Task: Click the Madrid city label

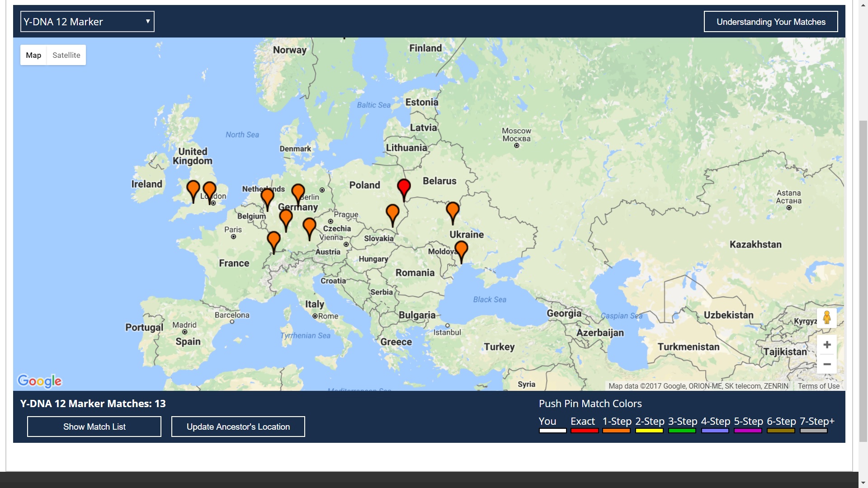Action: [184, 325]
